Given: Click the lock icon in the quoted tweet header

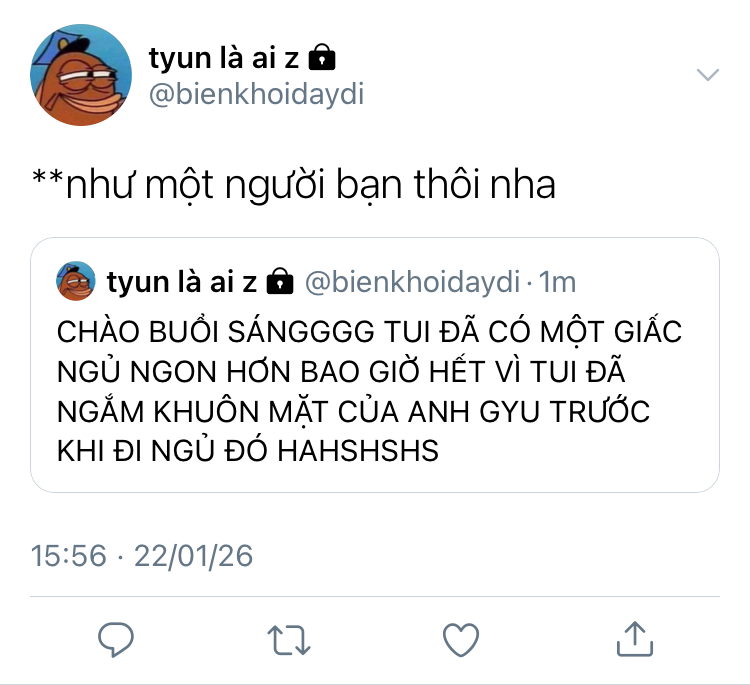Looking at the screenshot, I should [x=279, y=281].
